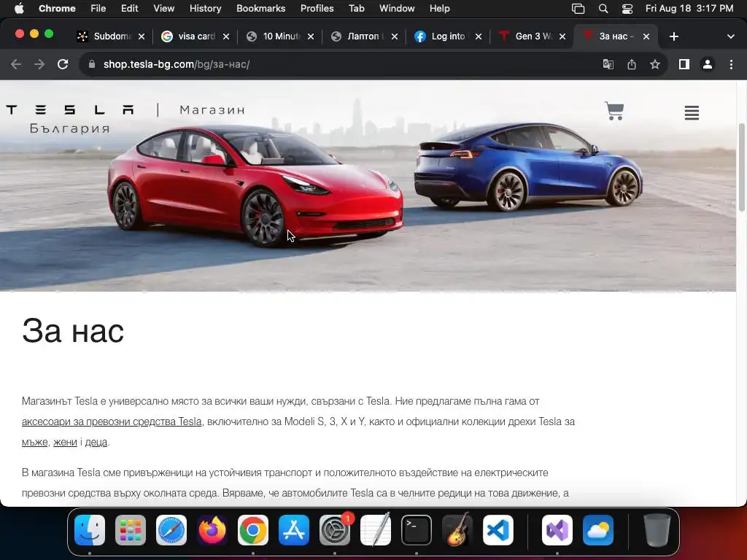747x560 pixels.
Task: Click the Магазин header link
Action: point(212,110)
